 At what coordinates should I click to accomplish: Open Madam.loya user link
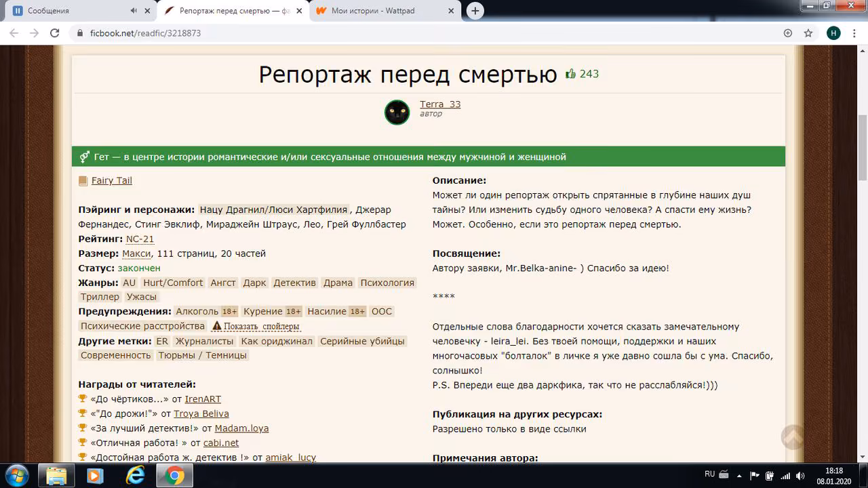(242, 428)
